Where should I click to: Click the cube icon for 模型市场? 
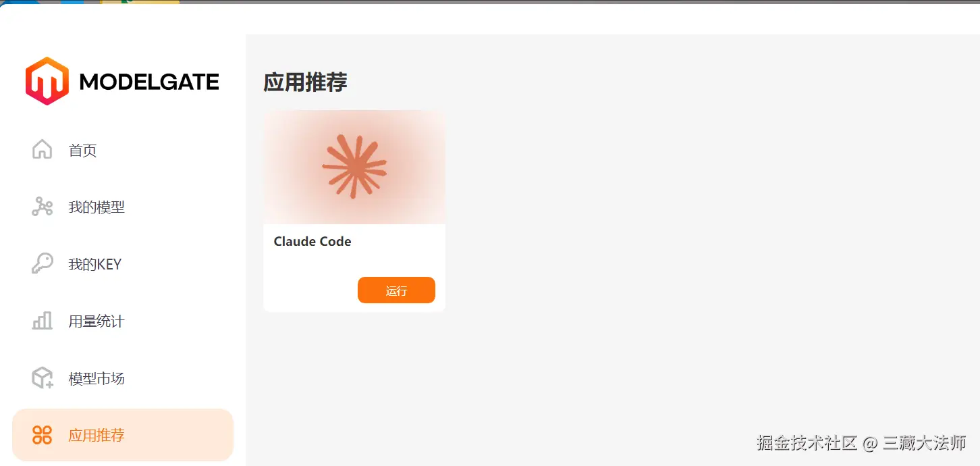point(43,378)
